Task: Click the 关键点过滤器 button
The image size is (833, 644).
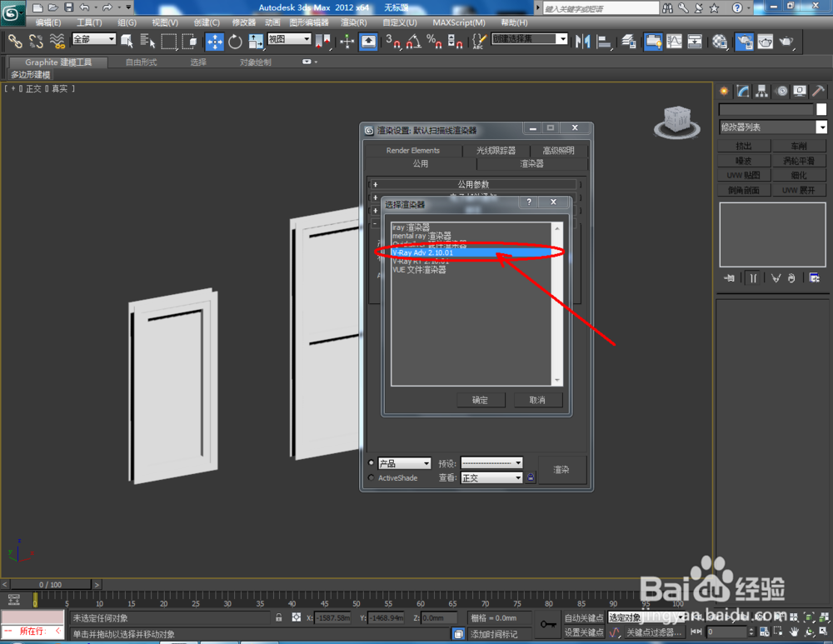Action: click(653, 632)
